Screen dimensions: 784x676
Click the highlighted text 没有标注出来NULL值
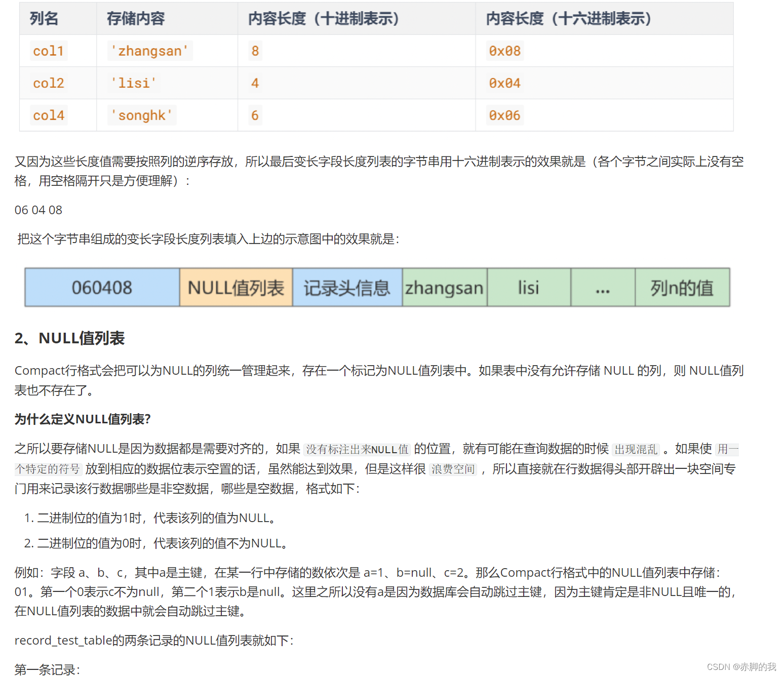click(x=357, y=449)
